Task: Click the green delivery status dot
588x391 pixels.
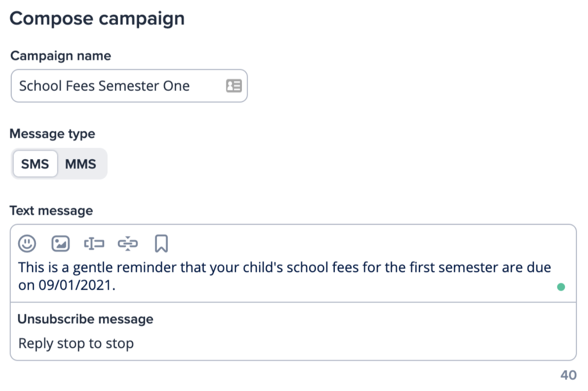Action: [561, 286]
